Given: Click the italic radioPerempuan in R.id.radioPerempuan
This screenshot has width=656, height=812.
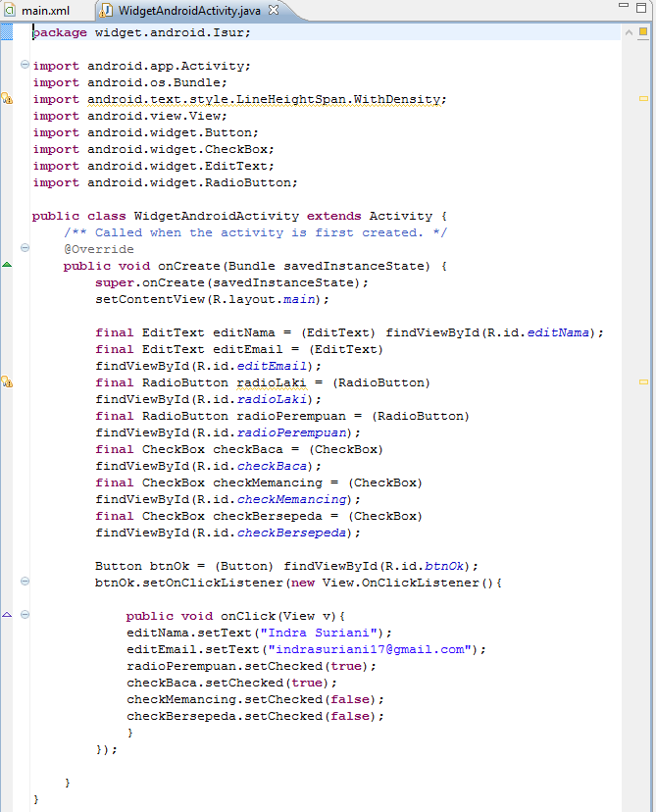Looking at the screenshot, I should pos(291,432).
